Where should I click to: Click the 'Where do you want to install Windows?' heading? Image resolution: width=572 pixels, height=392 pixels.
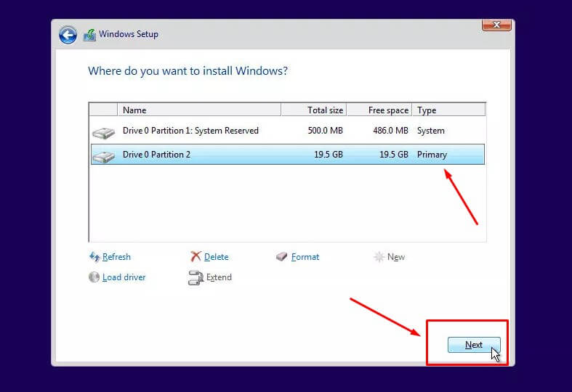(188, 70)
